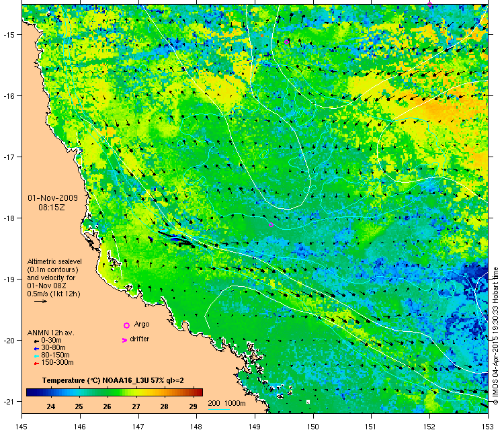Click the '01-Nov 08Z' legend text
Viewport: 504px width, 430px height.
point(45,286)
